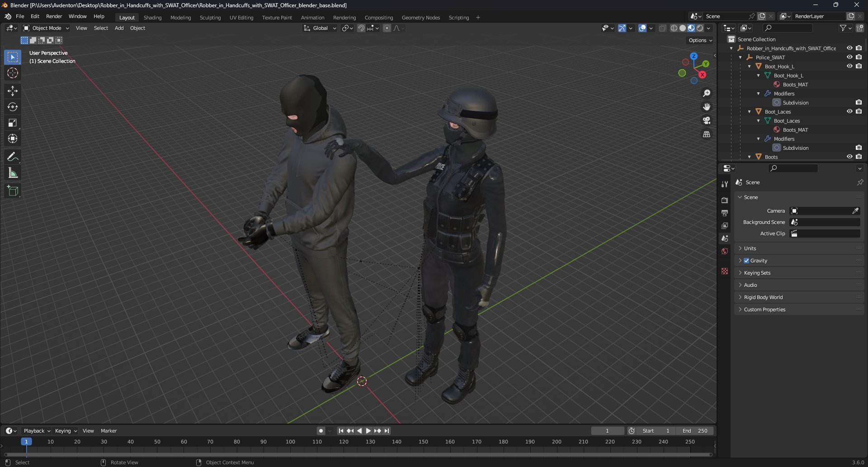Viewport: 868px width, 467px height.
Task: Toggle the Gravity checkbox
Action: tap(746, 261)
